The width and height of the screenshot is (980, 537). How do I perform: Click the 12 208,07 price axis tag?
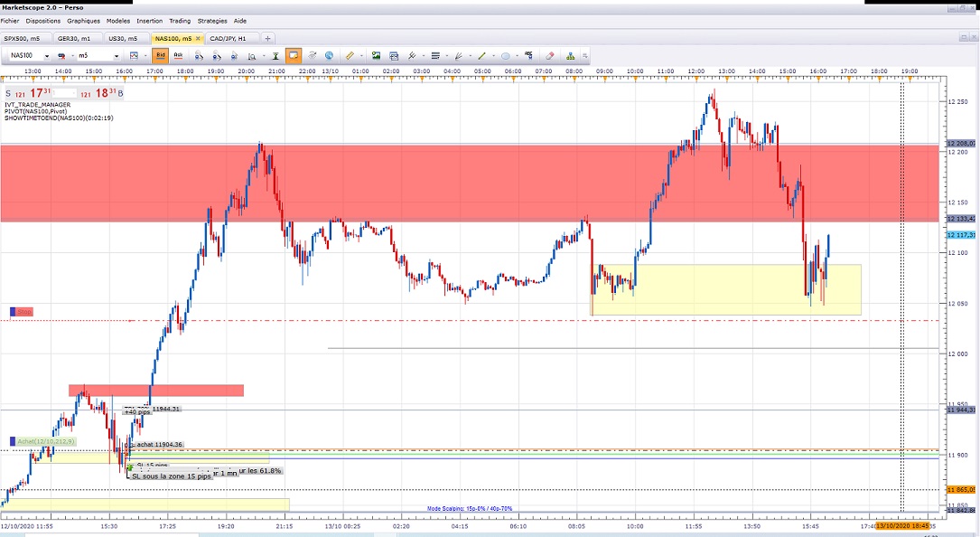(x=961, y=144)
